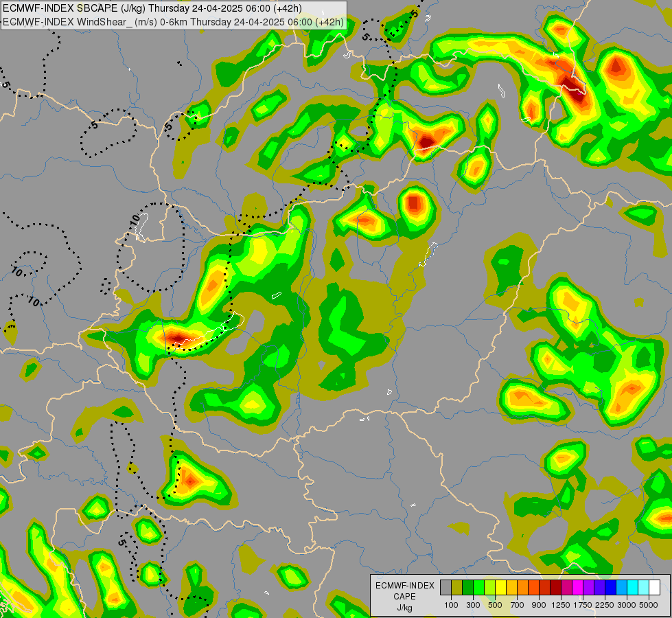The width and height of the screenshot is (672, 618).
Task: Pick the pure blue legend swatch
Action: click(611, 588)
